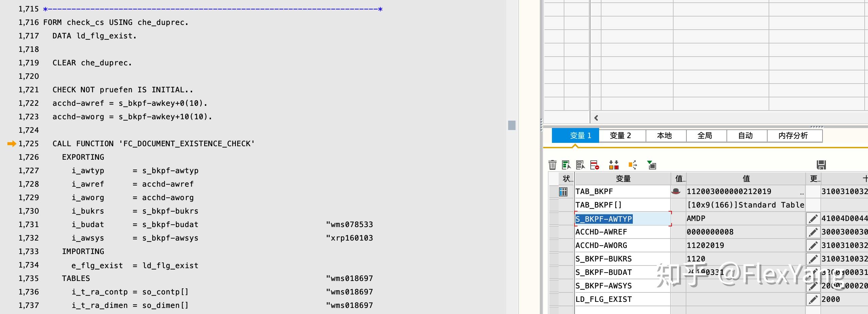
Task: Click the code editor vertical scrollbar thumb
Action: [x=512, y=125]
